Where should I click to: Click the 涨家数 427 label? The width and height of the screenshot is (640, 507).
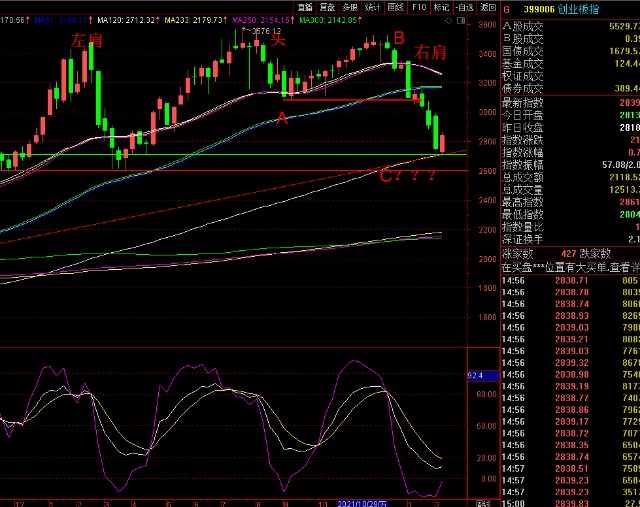point(539,254)
